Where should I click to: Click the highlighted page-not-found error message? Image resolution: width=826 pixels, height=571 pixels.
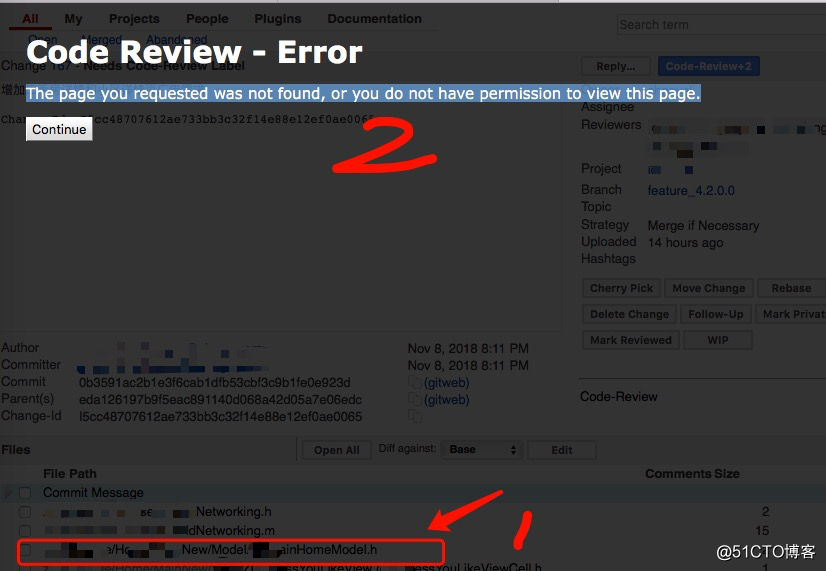363,93
